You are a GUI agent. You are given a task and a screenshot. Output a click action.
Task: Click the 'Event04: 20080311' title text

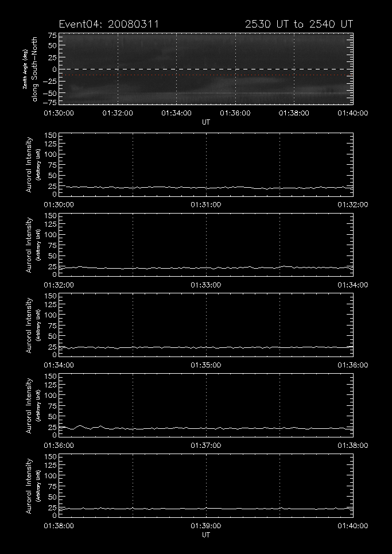[109, 24]
